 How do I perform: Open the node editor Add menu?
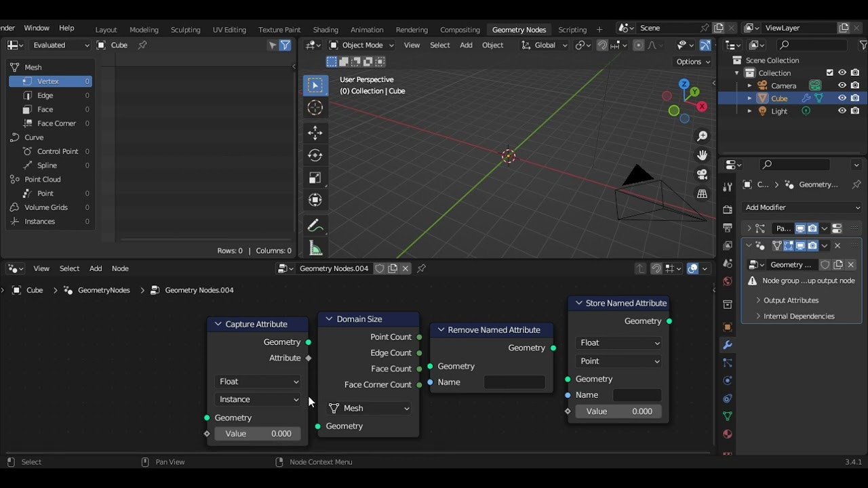(x=96, y=268)
